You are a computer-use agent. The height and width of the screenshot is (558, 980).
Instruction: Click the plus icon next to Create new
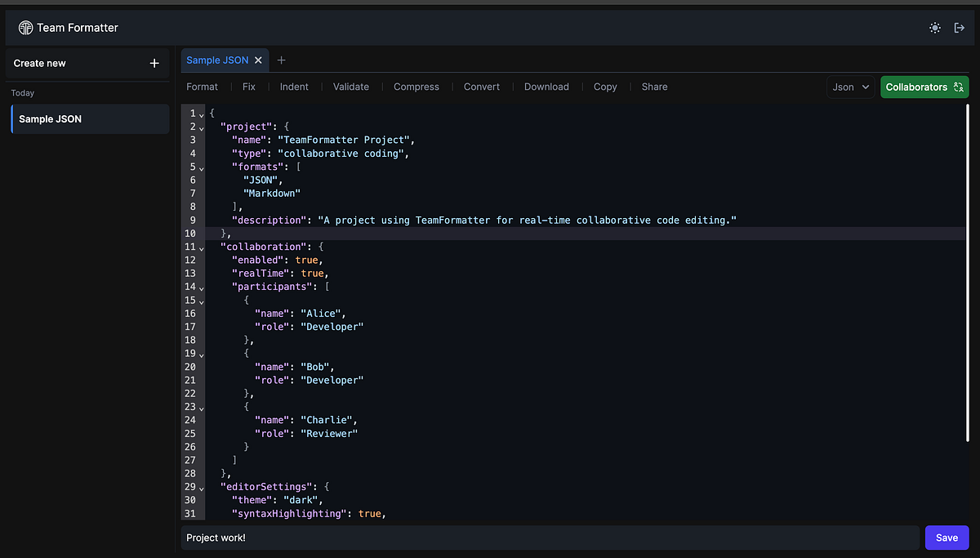(x=154, y=63)
